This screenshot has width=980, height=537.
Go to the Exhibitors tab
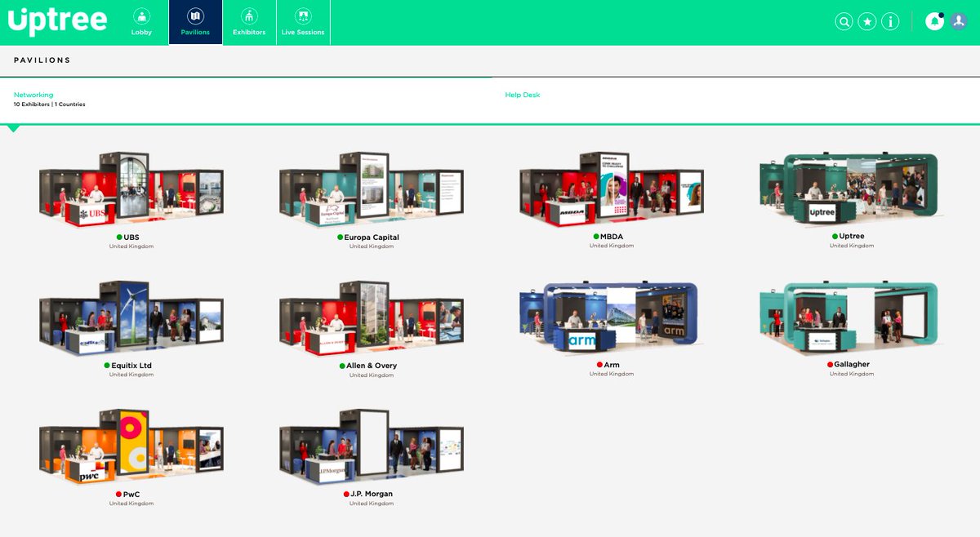pyautogui.click(x=249, y=23)
